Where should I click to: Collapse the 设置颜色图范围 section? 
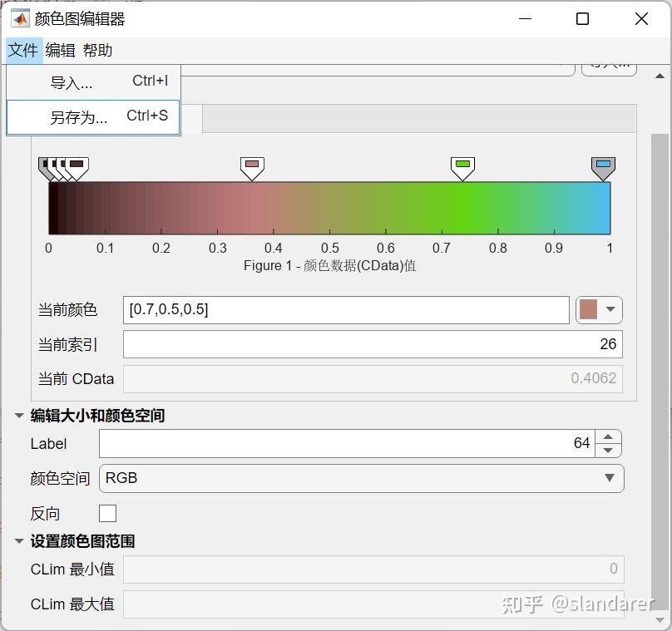click(x=18, y=540)
